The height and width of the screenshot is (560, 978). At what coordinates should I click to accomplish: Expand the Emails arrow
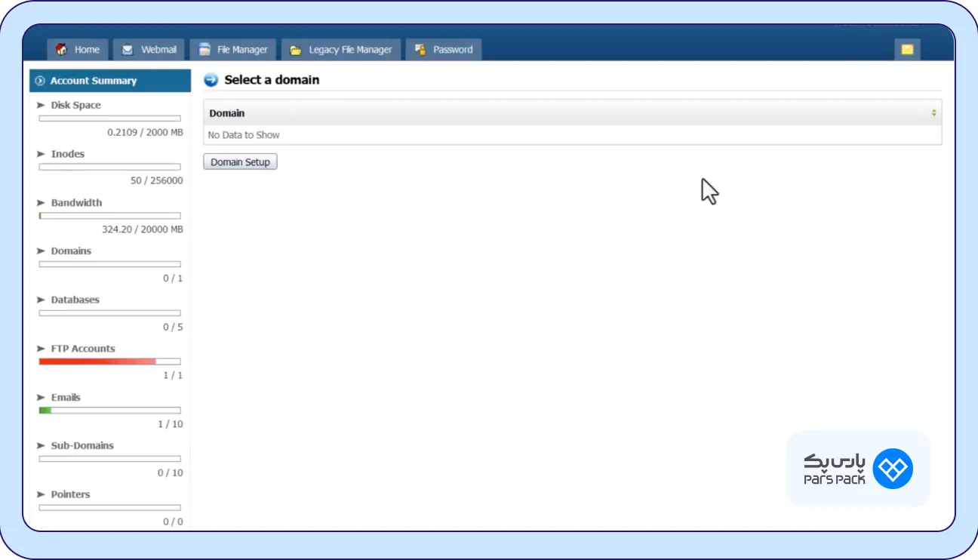pyautogui.click(x=41, y=398)
